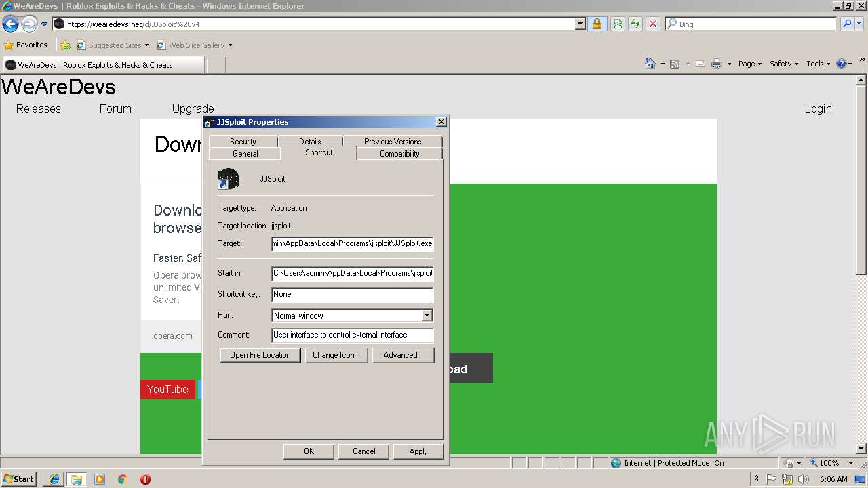868x488 pixels.
Task: Switch to the Security tab
Action: [x=243, y=141]
